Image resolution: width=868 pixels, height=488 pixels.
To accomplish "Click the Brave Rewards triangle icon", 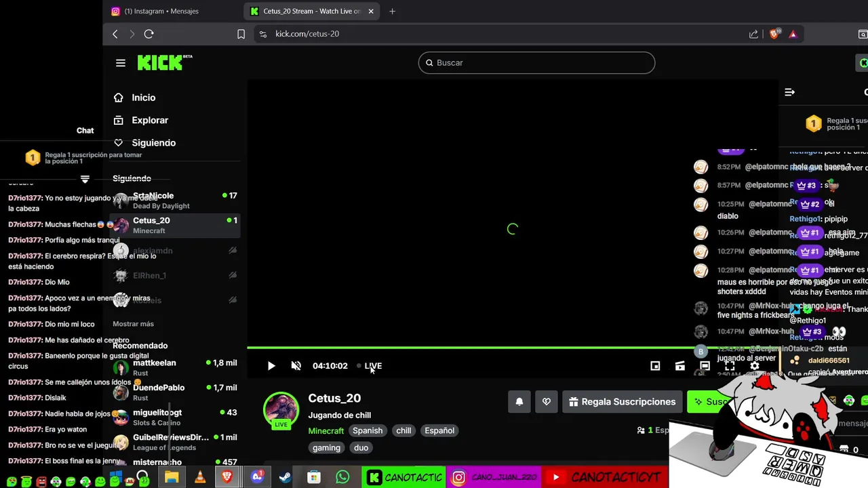I will click(x=793, y=34).
